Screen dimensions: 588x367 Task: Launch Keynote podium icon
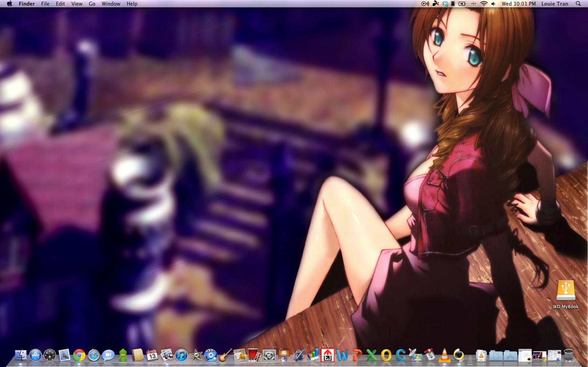point(284,355)
